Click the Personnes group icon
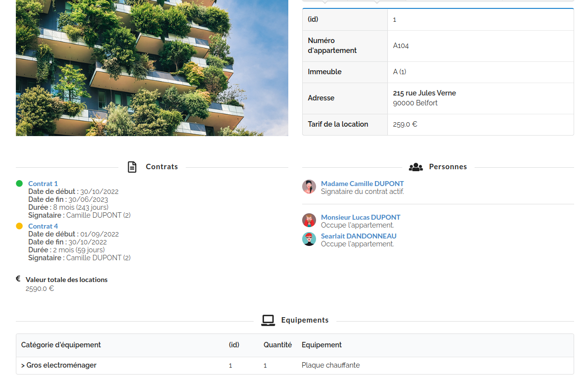The image size is (588, 380). point(416,167)
